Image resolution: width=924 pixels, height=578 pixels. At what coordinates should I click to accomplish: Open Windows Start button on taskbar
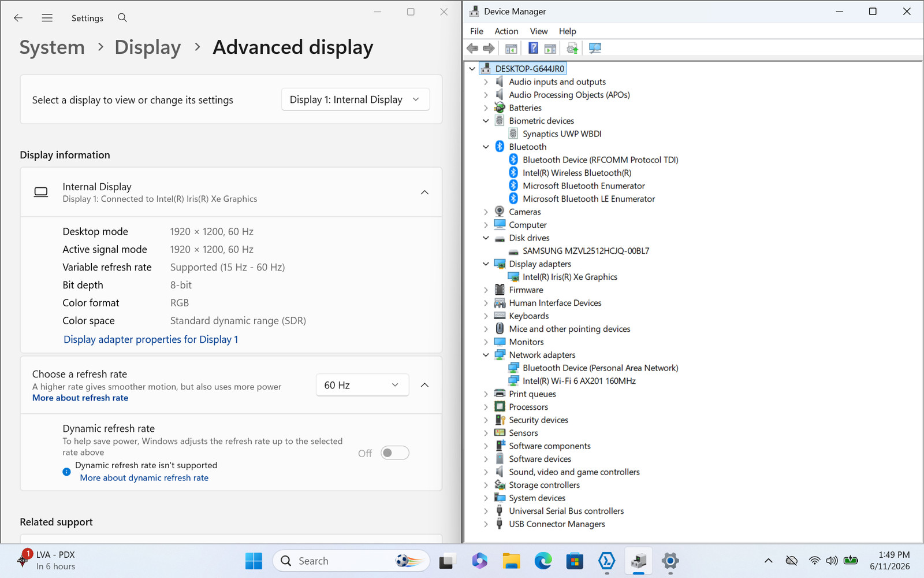point(254,561)
